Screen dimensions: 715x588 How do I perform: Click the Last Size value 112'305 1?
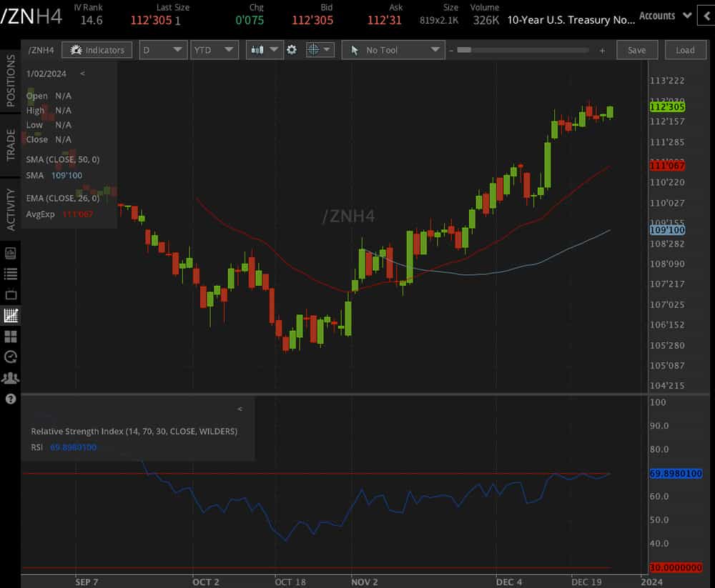(155, 21)
